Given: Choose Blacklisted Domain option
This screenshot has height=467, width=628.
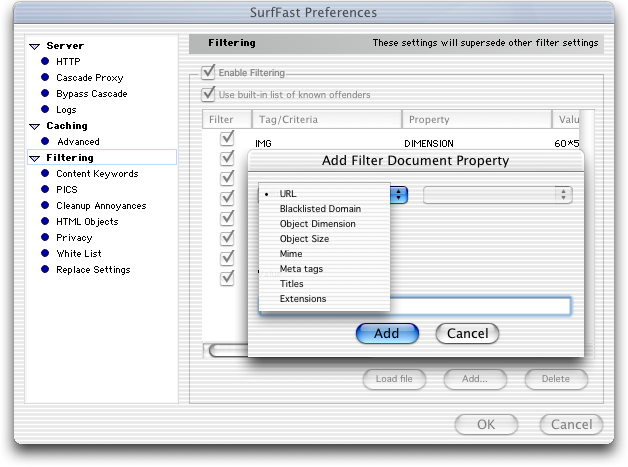Looking at the screenshot, I should (324, 209).
